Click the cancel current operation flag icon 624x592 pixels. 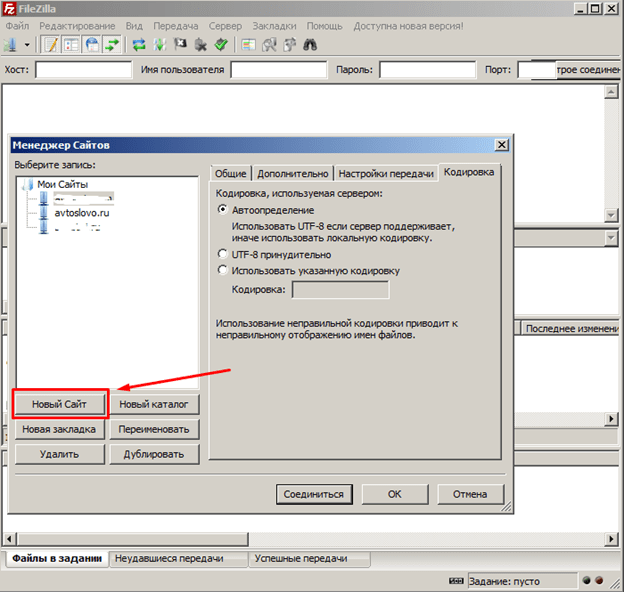(180, 45)
